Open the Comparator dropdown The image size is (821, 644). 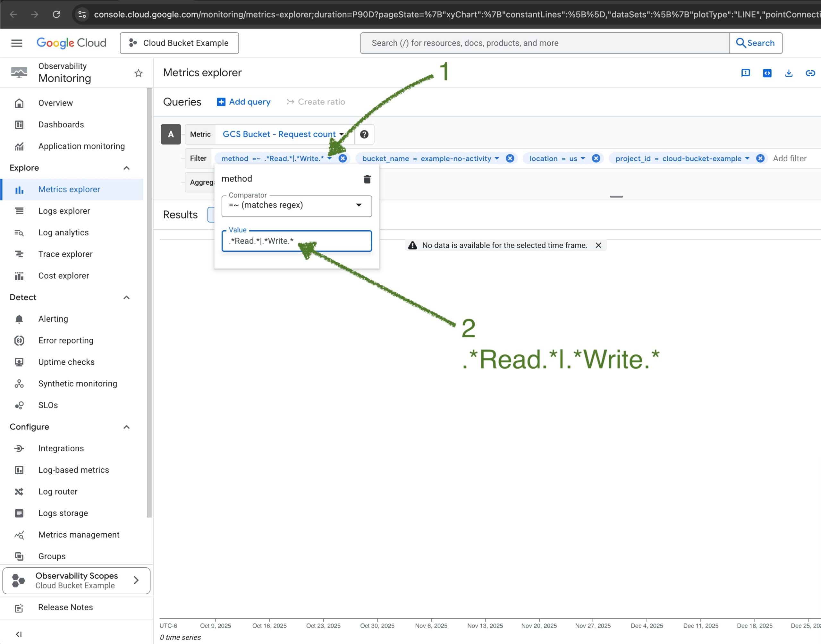(296, 206)
